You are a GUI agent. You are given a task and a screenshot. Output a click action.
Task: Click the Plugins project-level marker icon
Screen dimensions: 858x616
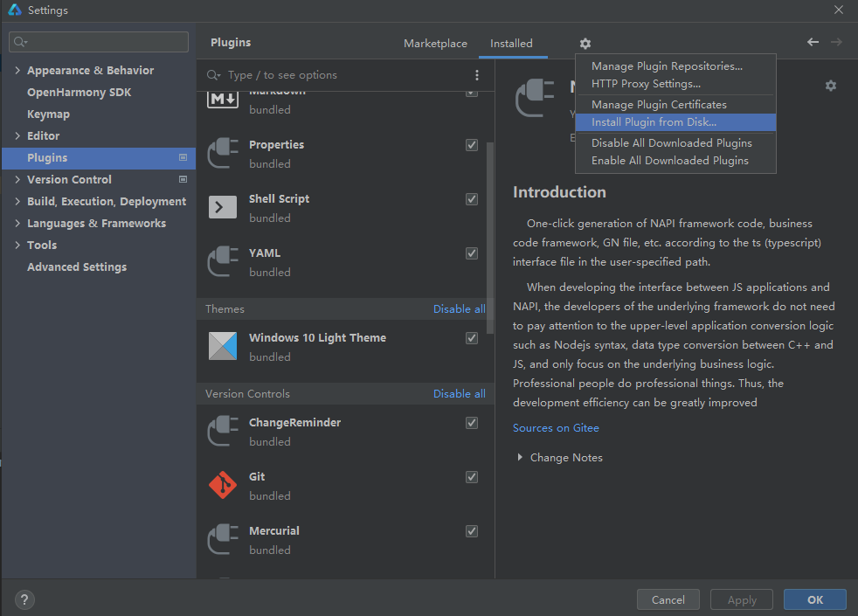pos(183,157)
